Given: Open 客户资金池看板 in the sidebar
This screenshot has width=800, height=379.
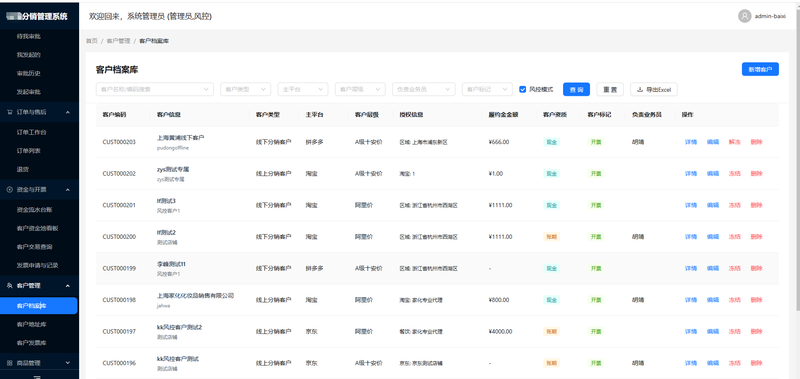Looking at the screenshot, I should click(x=39, y=228).
